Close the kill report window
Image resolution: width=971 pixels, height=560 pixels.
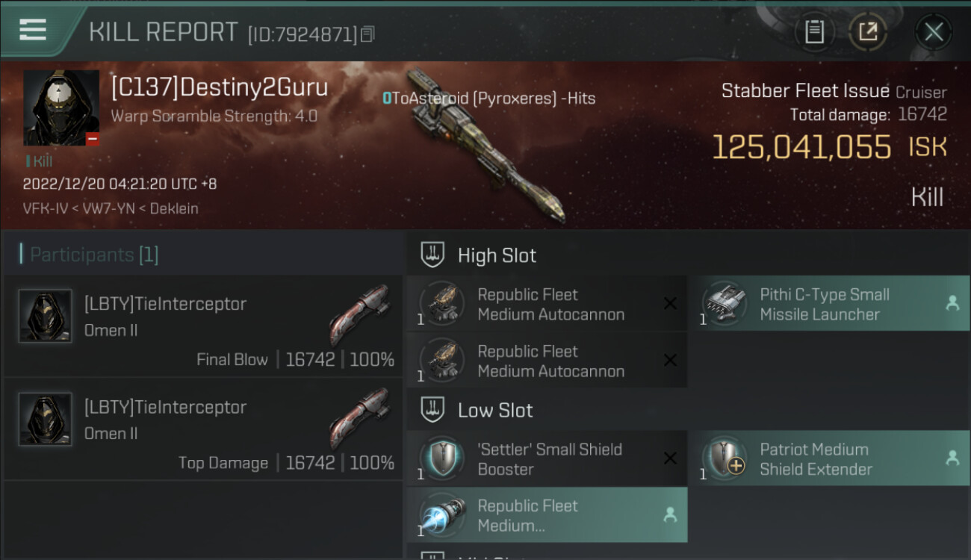[934, 31]
